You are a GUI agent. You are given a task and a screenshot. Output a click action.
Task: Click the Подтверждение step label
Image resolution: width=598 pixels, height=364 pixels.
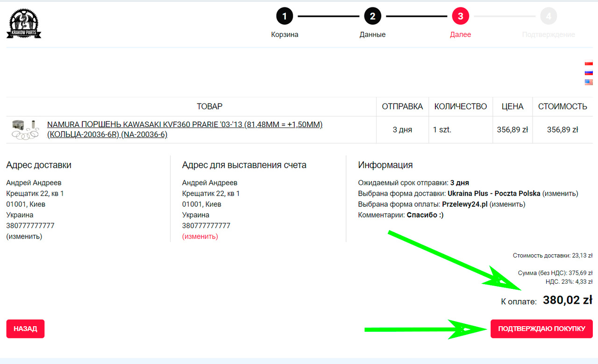pyautogui.click(x=548, y=35)
